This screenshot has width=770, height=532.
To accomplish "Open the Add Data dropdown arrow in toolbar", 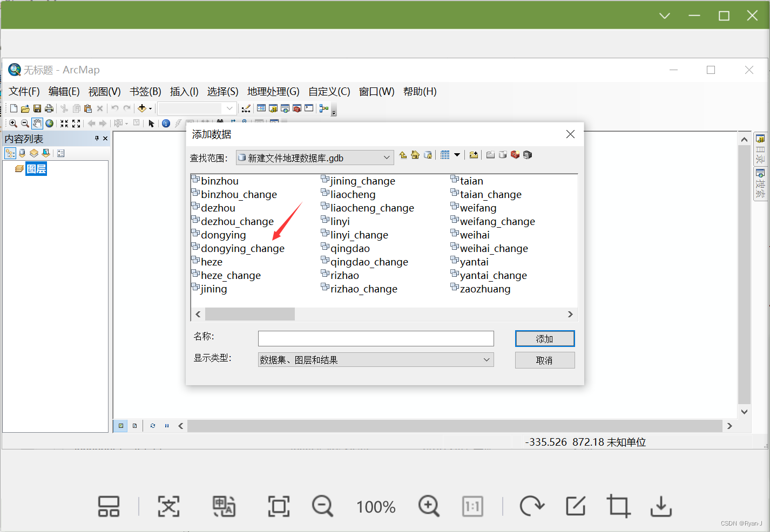I will [x=150, y=108].
